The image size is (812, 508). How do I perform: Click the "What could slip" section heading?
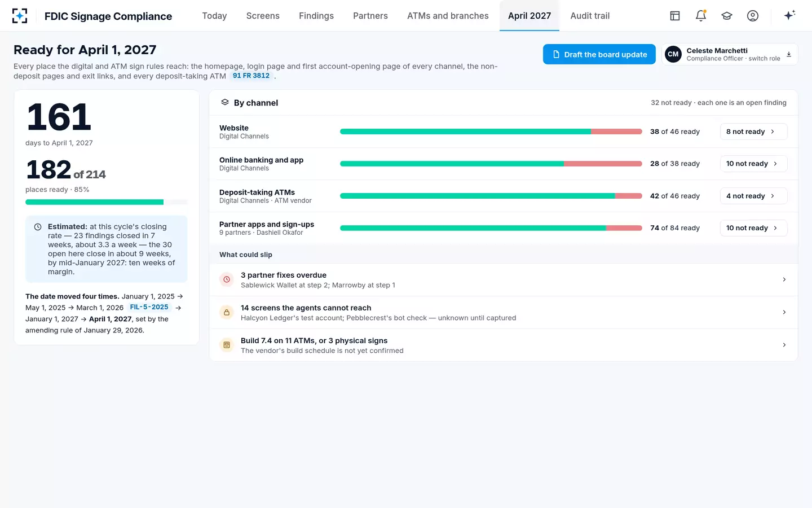[x=246, y=255]
